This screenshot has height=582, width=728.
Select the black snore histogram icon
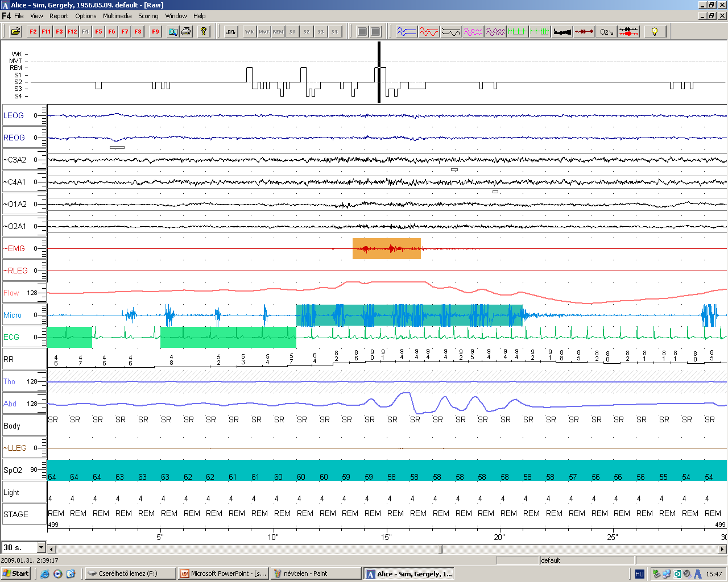562,32
